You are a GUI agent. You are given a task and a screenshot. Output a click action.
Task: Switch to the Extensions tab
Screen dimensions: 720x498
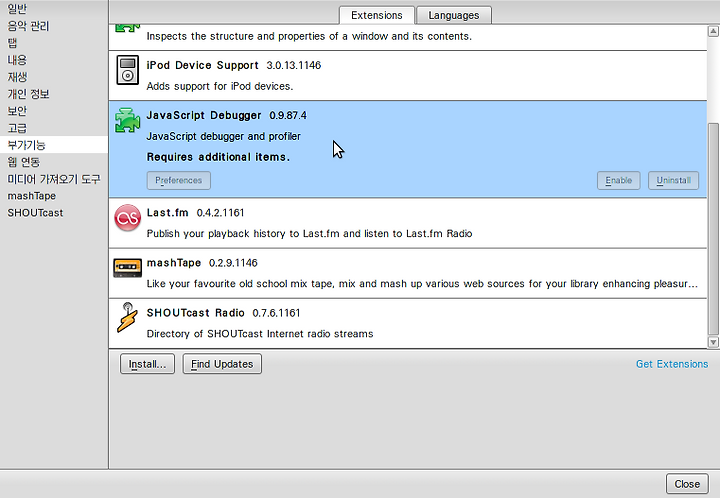tap(377, 15)
